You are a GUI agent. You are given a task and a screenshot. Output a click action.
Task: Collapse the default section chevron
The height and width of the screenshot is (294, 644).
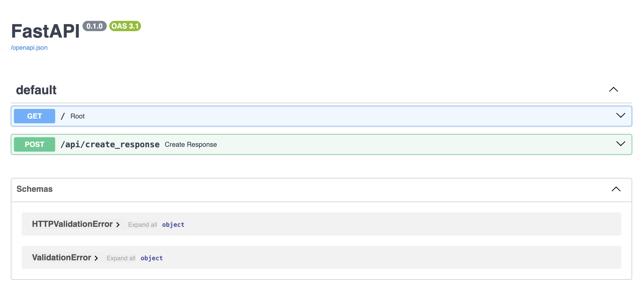(x=614, y=90)
